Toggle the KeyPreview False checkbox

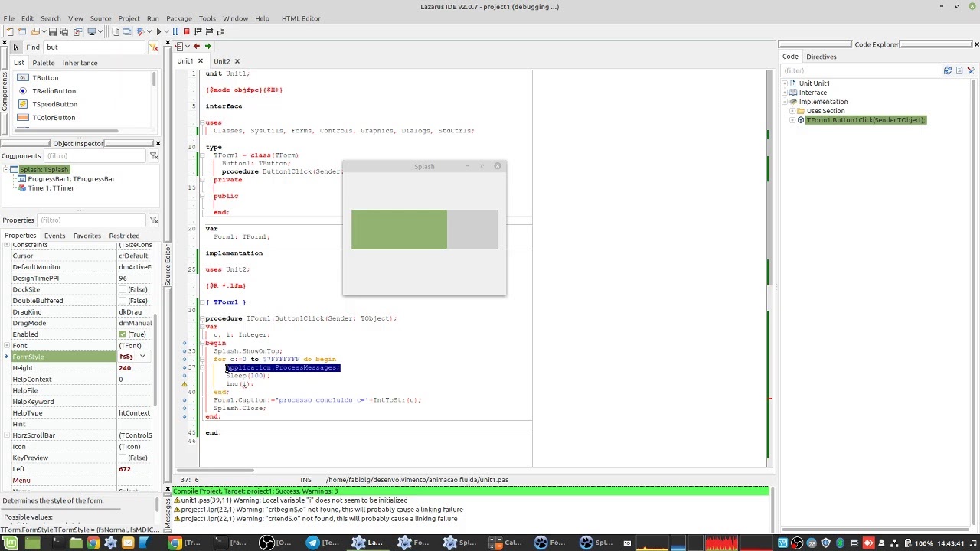click(122, 458)
